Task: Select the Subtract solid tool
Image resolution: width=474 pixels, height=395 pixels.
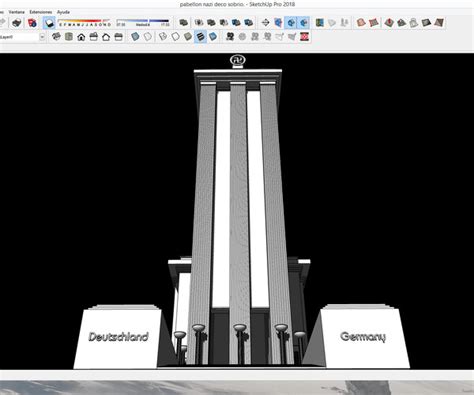Action: click(224, 23)
